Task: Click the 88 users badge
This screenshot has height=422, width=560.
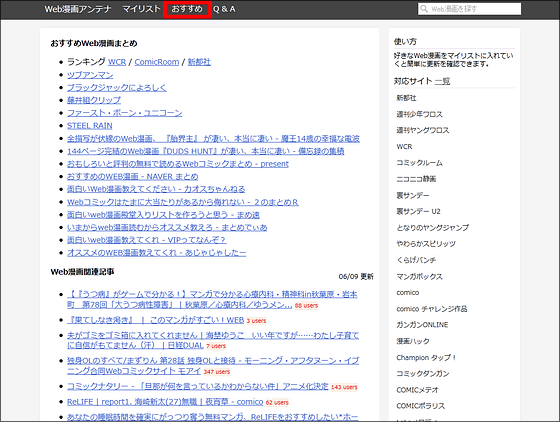Action: click(x=306, y=306)
